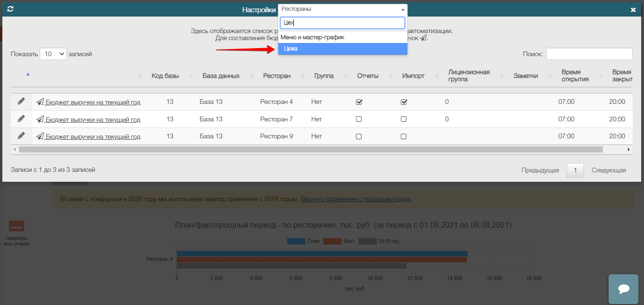Click the red Свернуть все отчеты icon

pos(17,226)
